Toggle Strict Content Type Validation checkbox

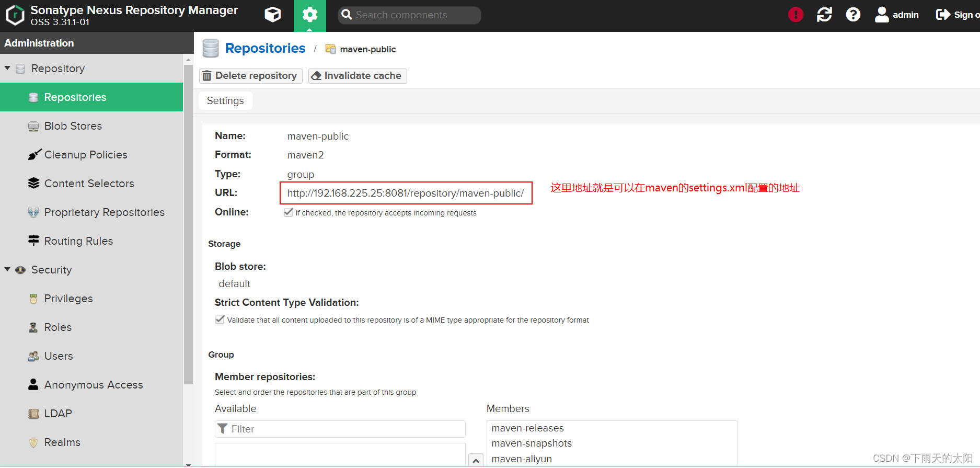pyautogui.click(x=220, y=319)
